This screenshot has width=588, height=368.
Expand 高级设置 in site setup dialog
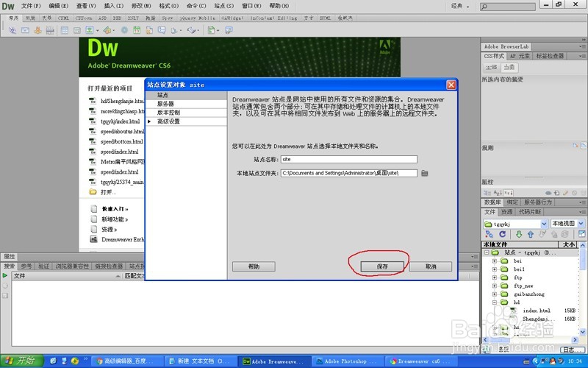coord(149,121)
